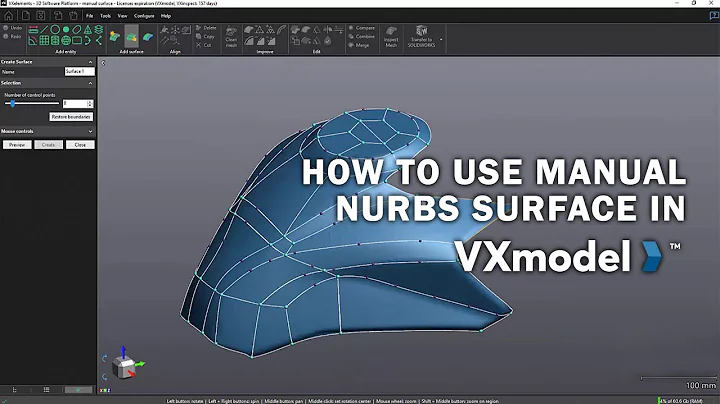
Task: Click the highlighted manual surface tool
Action: click(x=131, y=36)
